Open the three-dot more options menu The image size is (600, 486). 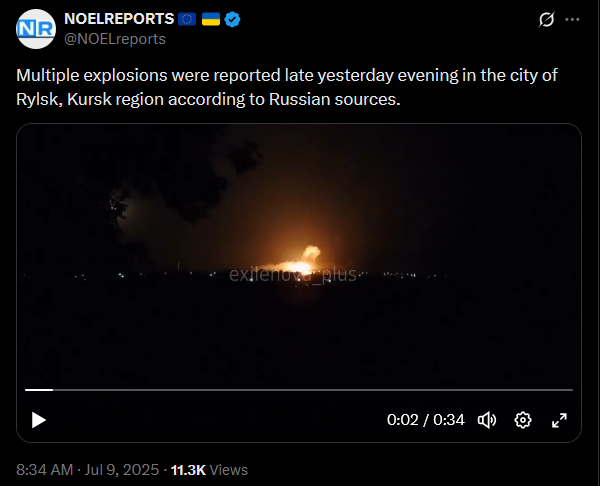pos(572,20)
